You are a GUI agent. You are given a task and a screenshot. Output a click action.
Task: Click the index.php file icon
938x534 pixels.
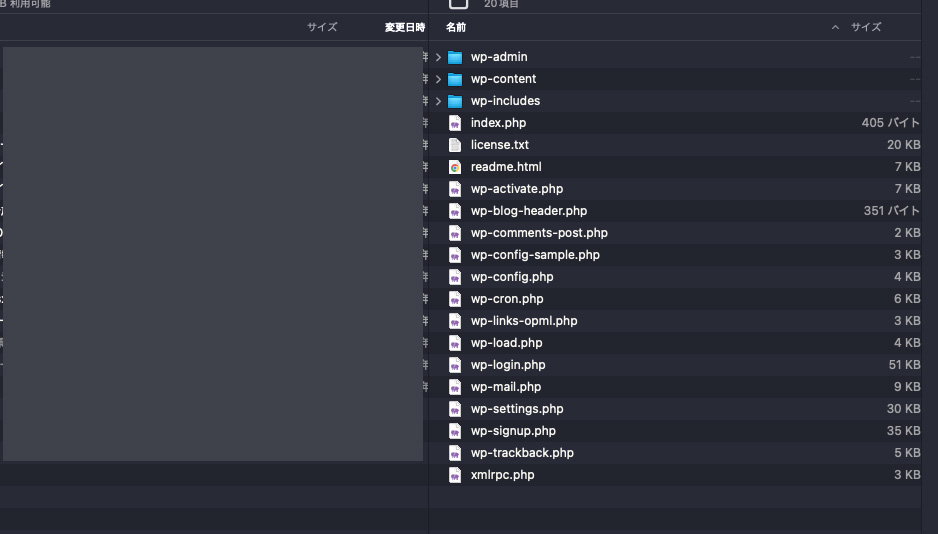pos(455,123)
